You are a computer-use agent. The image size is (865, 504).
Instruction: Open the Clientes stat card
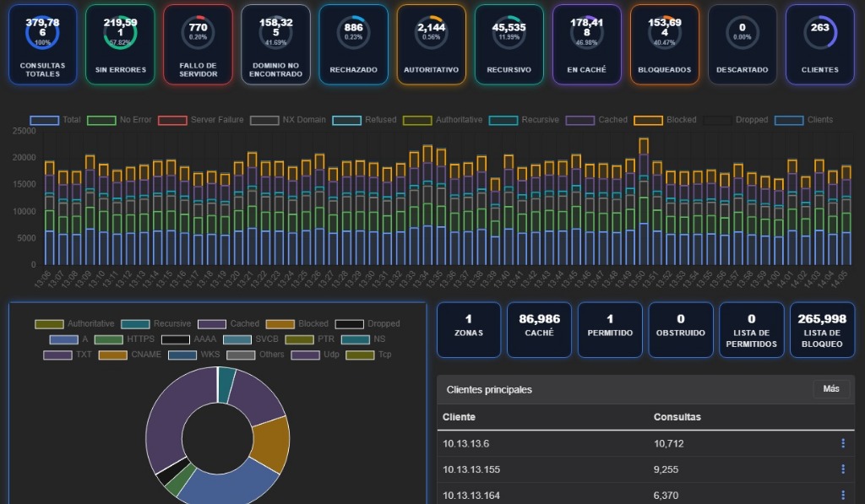pyautogui.click(x=820, y=45)
